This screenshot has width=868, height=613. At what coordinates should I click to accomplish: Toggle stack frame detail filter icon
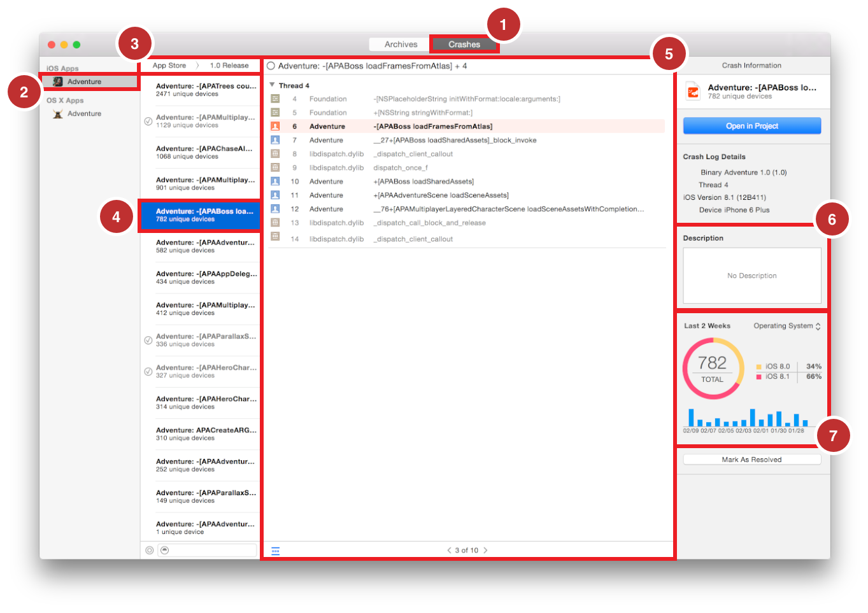pyautogui.click(x=275, y=551)
